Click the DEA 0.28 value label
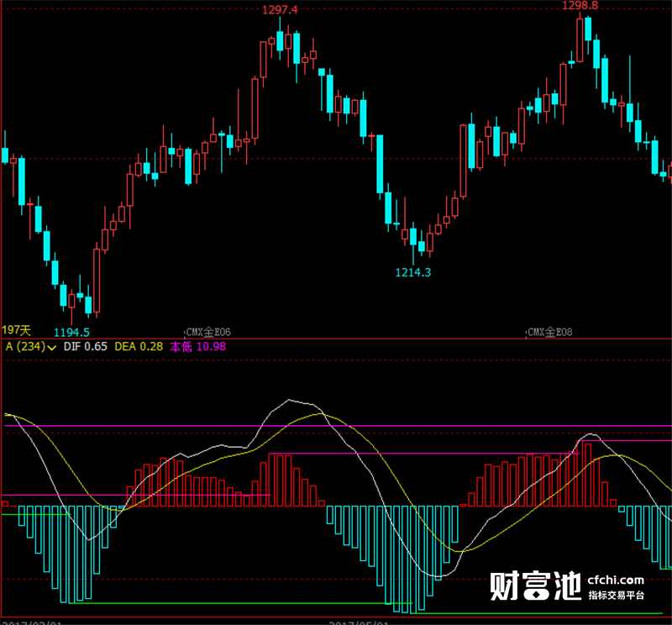 (139, 347)
